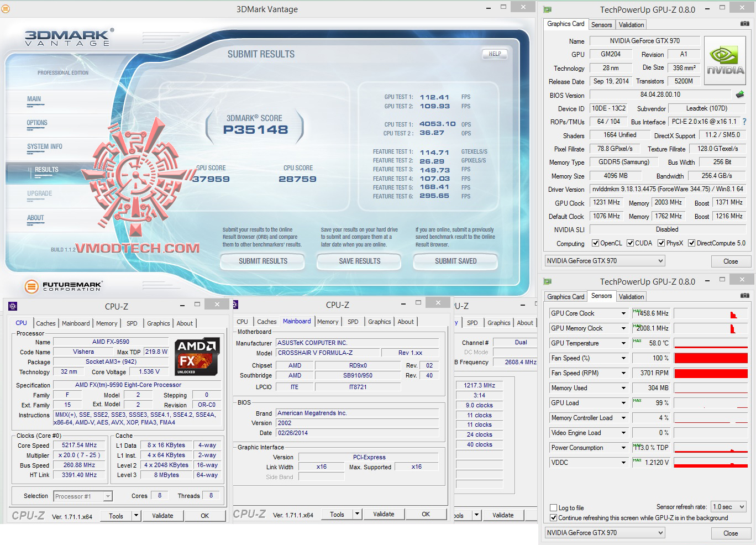Open the Graphics tab in the CPU-Z processor window
This screenshot has width=756, height=545.
pyautogui.click(x=159, y=323)
